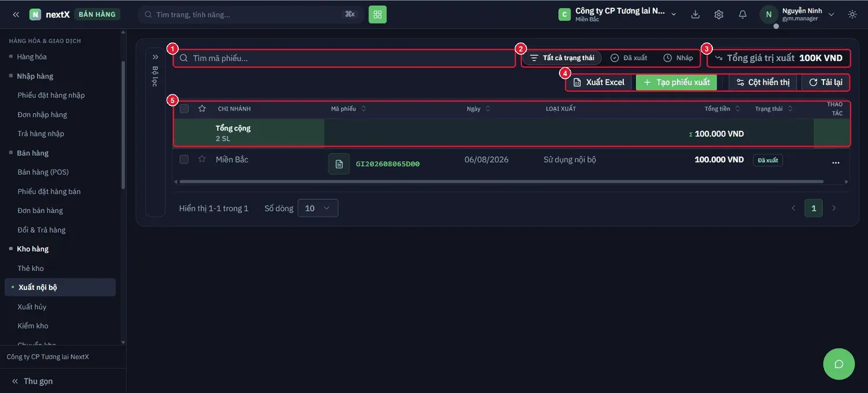868x393 pixels.
Task: Open Bán hàng (POS) from the sidebar
Action: [43, 172]
